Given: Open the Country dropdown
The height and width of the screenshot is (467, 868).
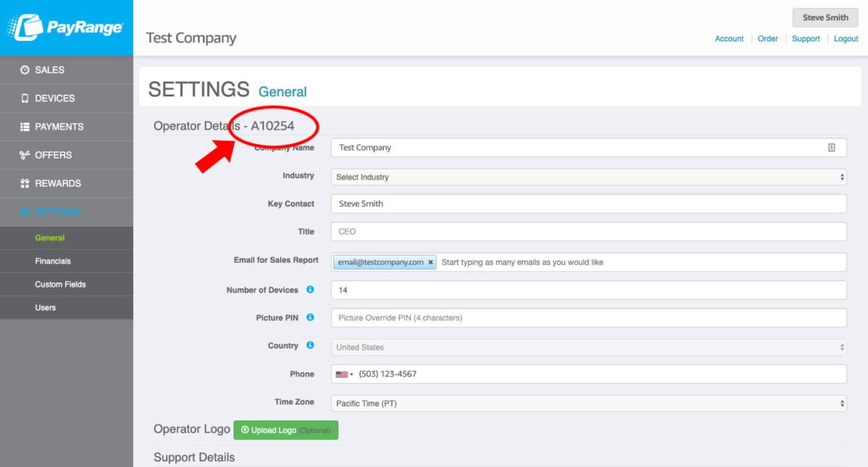Looking at the screenshot, I should [x=588, y=348].
